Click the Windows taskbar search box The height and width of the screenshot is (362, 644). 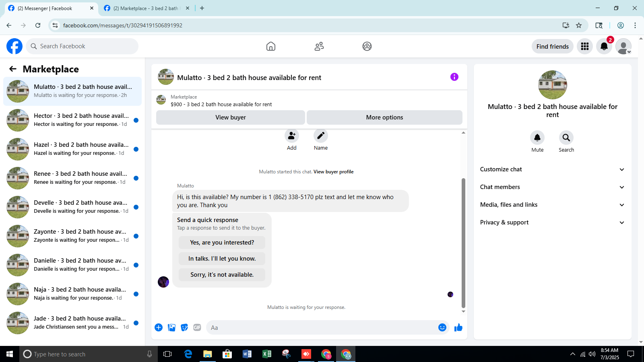(88, 354)
